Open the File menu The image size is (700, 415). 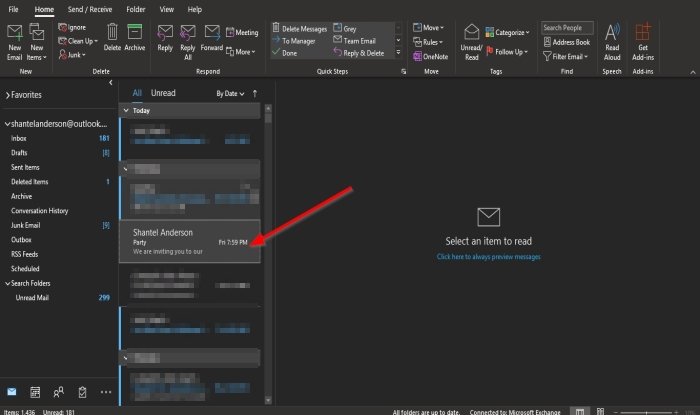click(x=14, y=9)
